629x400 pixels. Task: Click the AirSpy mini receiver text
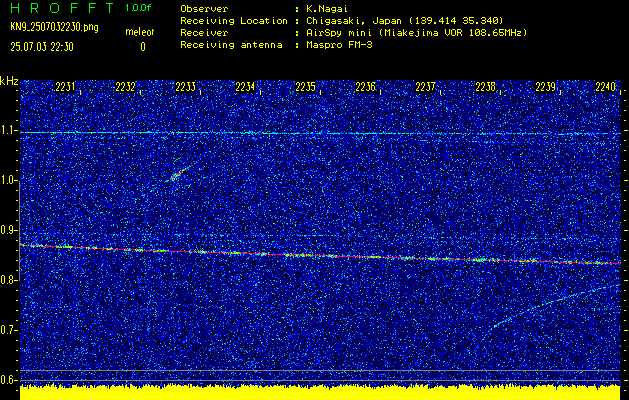pos(417,33)
